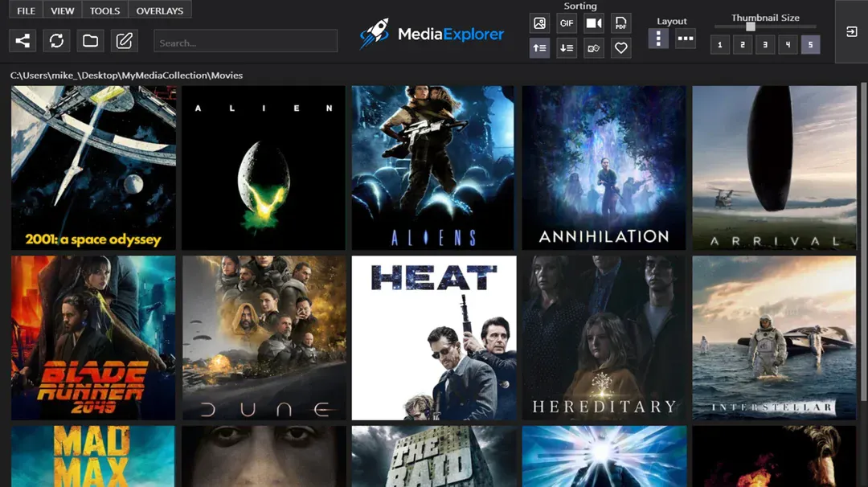This screenshot has height=487, width=868.
Task: Select the Arrival poster thumbnail
Action: (774, 168)
